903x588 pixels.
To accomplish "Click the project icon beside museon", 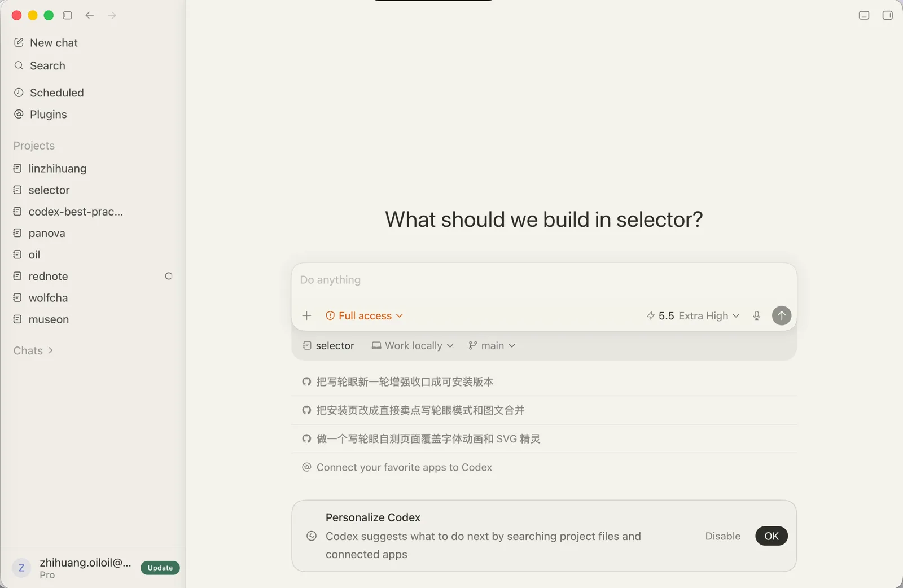I will 17,319.
